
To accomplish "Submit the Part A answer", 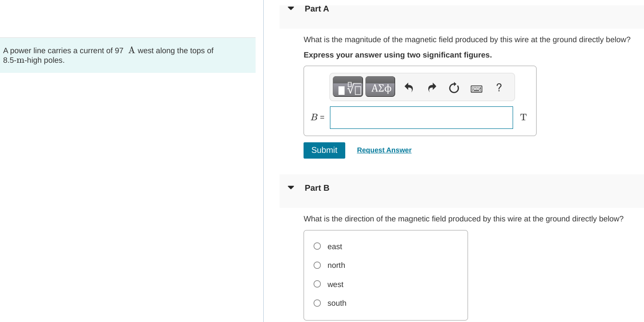I will (x=324, y=150).
